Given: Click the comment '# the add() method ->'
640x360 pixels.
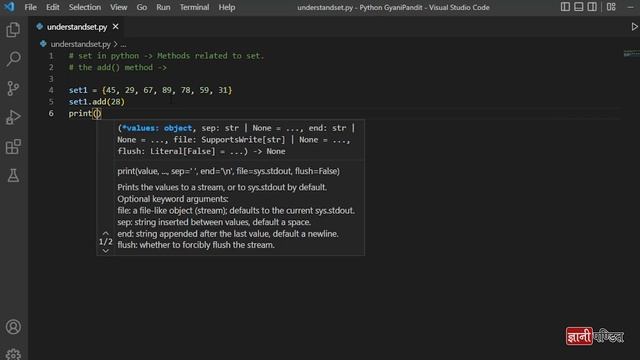Looking at the screenshot, I should (118, 67).
